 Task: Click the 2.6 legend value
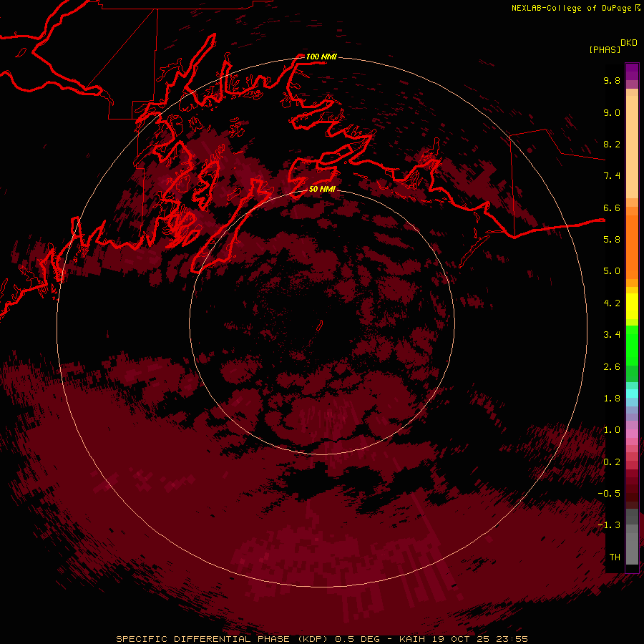612,367
